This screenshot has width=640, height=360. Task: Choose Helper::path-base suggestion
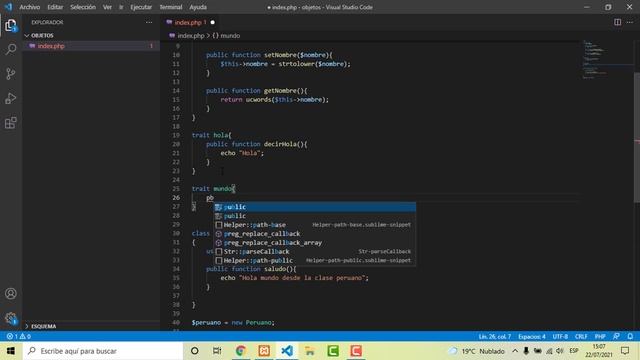[x=315, y=225]
